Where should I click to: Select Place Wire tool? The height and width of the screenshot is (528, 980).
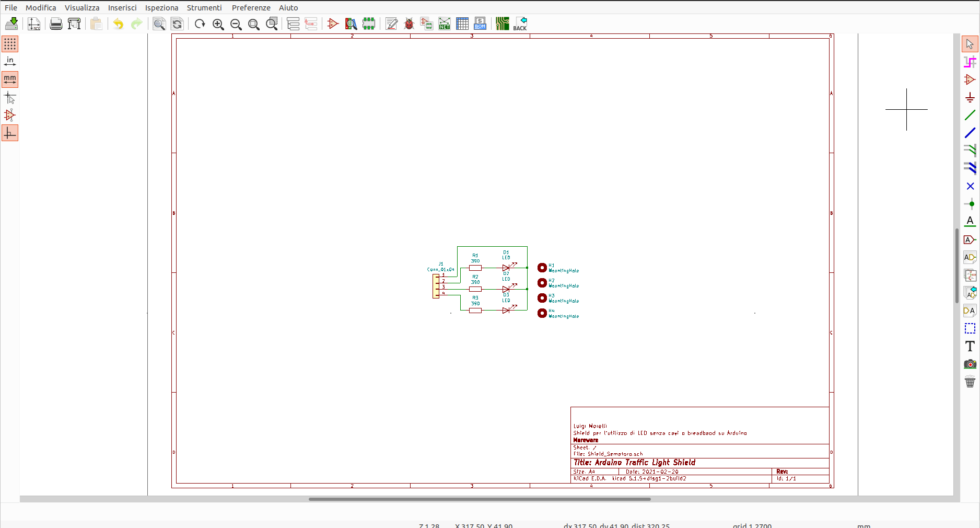970,115
